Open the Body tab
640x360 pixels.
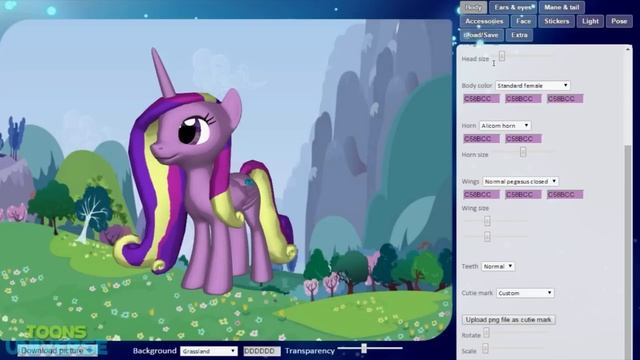[x=473, y=7]
